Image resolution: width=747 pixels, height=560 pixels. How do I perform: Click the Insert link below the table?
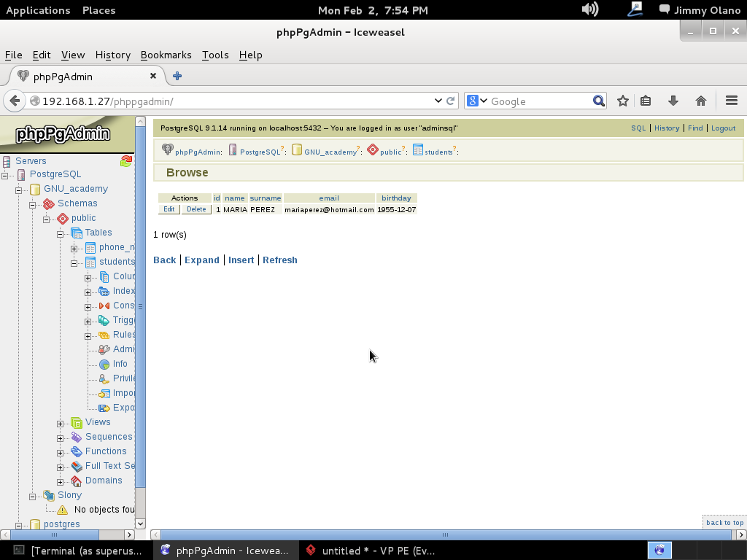coord(241,260)
